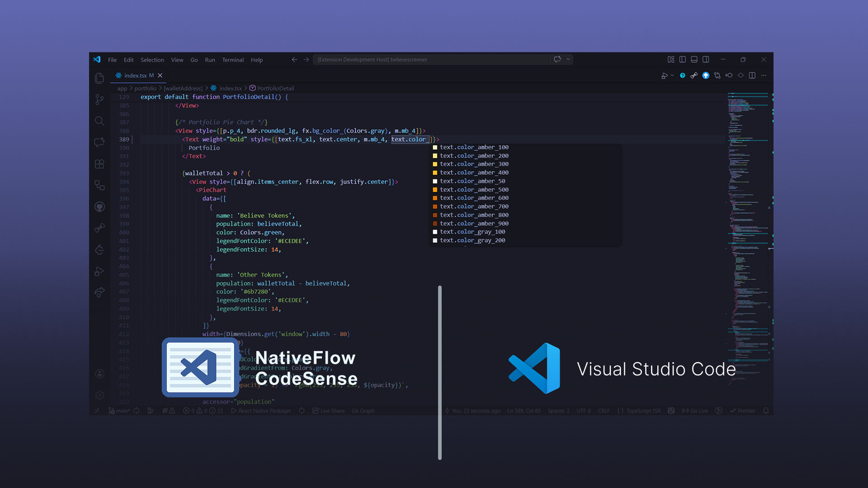The height and width of the screenshot is (488, 868).
Task: Open the errors and warnings counter in the status bar
Action: [x=203, y=411]
